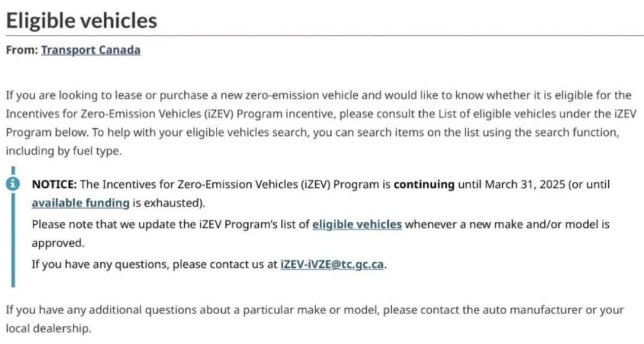
Task: Click the word approved in the notice
Action: click(x=58, y=243)
